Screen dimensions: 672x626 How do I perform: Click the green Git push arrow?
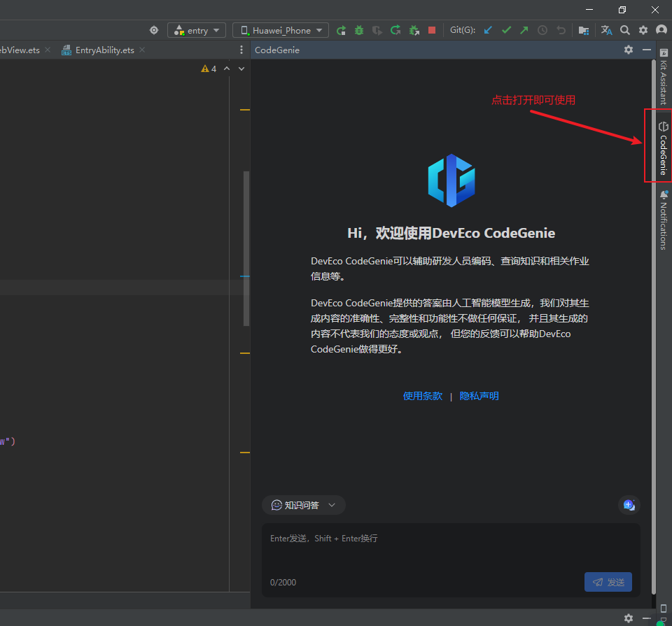pos(524,30)
